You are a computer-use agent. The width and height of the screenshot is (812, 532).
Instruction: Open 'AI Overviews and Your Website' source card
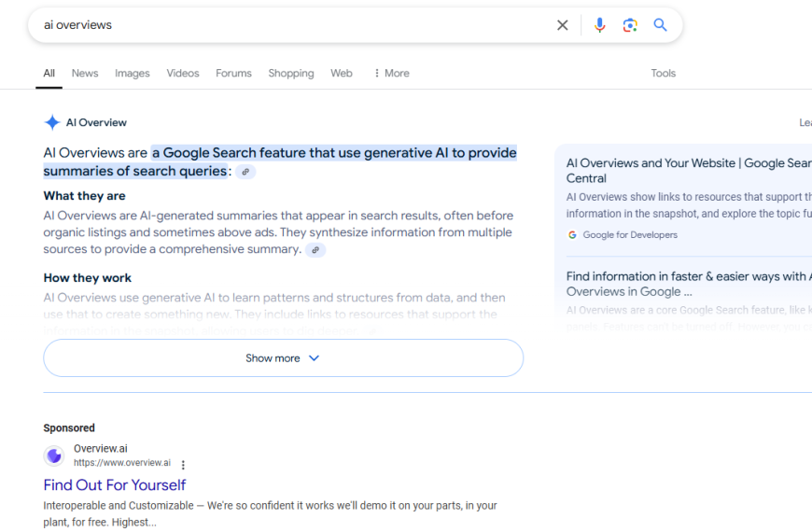tap(689, 171)
